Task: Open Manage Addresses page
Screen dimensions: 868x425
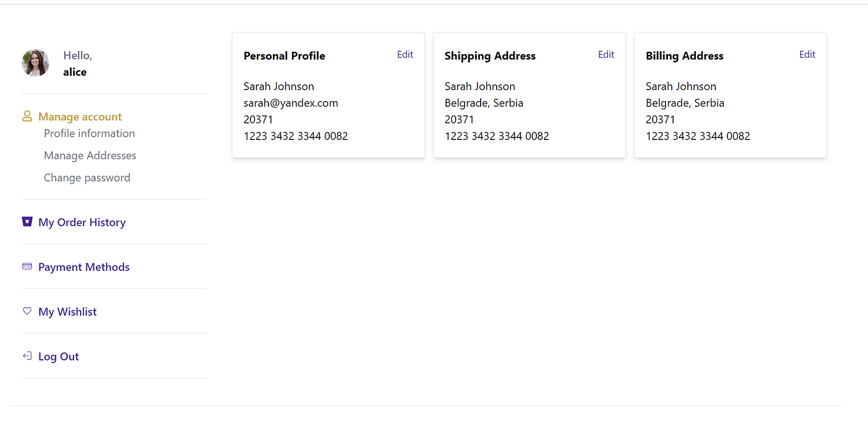Action: 90,156
